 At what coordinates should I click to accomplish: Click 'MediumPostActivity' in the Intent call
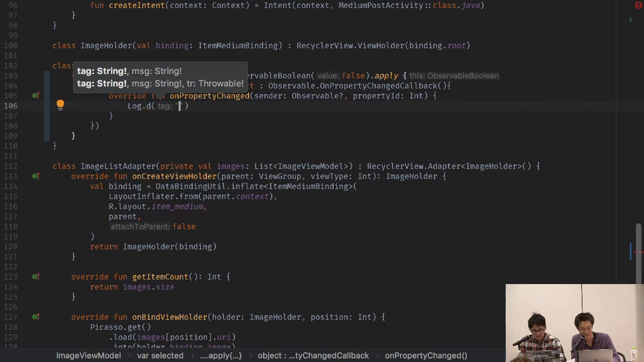pyautogui.click(x=380, y=5)
